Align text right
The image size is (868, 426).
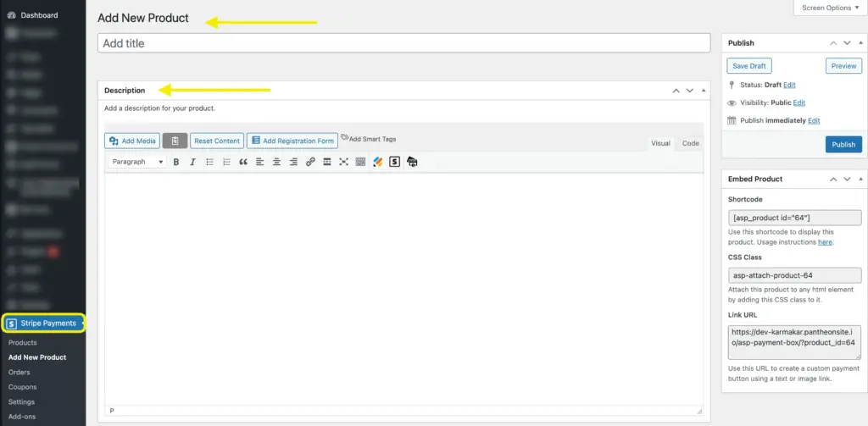point(293,162)
